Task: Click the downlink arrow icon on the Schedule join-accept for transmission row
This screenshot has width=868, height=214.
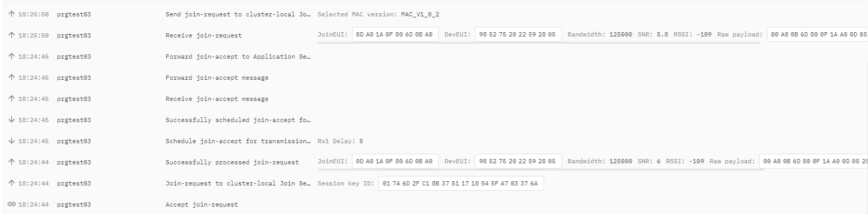Action: click(11, 141)
